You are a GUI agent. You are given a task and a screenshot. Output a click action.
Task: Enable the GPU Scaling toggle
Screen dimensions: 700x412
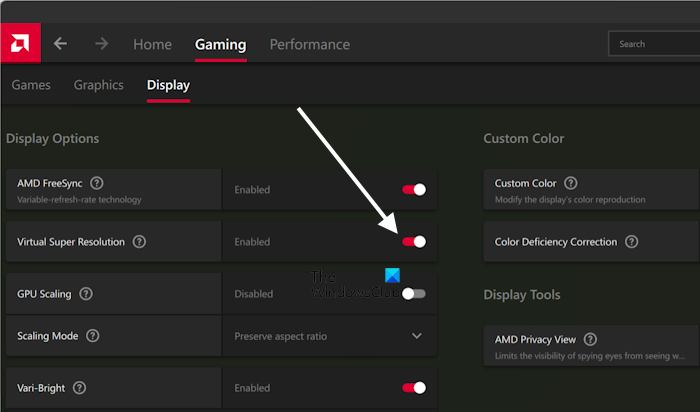click(x=414, y=294)
